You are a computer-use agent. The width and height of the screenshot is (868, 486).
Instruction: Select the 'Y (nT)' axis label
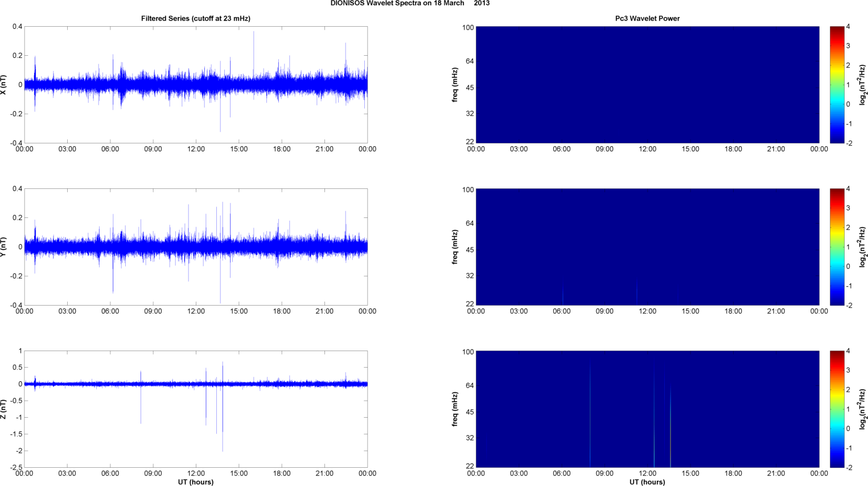click(3, 247)
